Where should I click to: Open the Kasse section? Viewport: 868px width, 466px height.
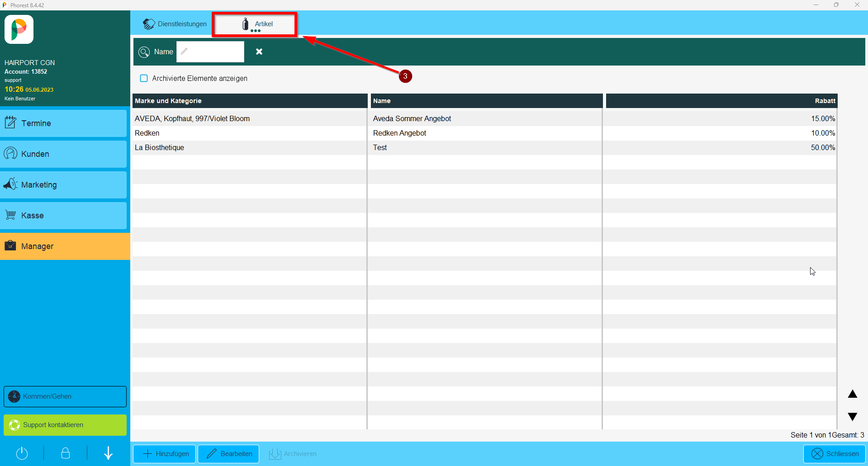tap(63, 215)
